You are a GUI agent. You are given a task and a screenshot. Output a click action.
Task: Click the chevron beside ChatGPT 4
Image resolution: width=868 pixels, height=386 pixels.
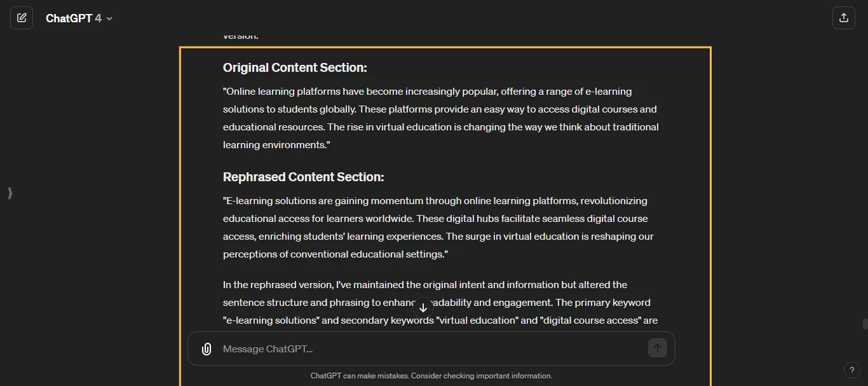pos(109,18)
